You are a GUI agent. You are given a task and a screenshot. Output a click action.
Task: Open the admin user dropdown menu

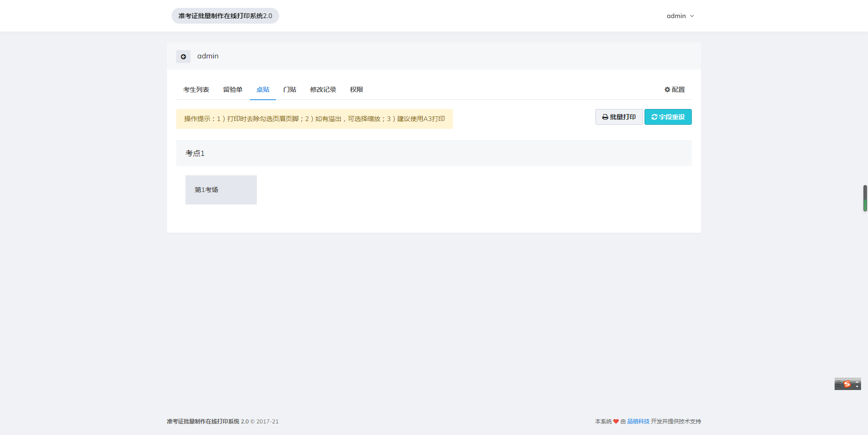point(680,16)
